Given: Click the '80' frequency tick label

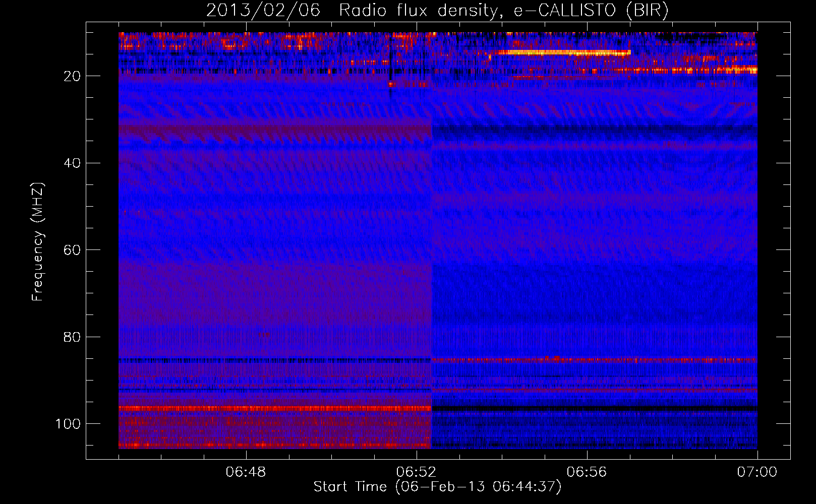Looking at the screenshot, I should pyautogui.click(x=73, y=337).
